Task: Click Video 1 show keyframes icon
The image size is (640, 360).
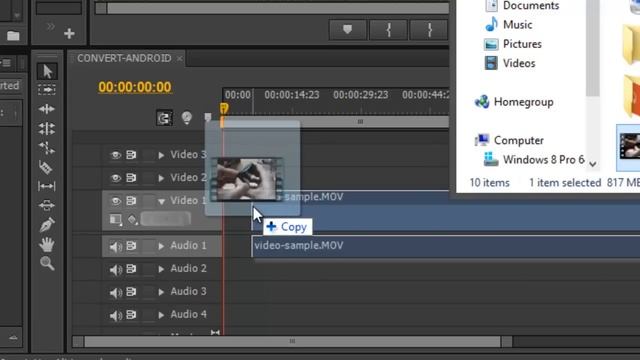Action: pos(132,220)
